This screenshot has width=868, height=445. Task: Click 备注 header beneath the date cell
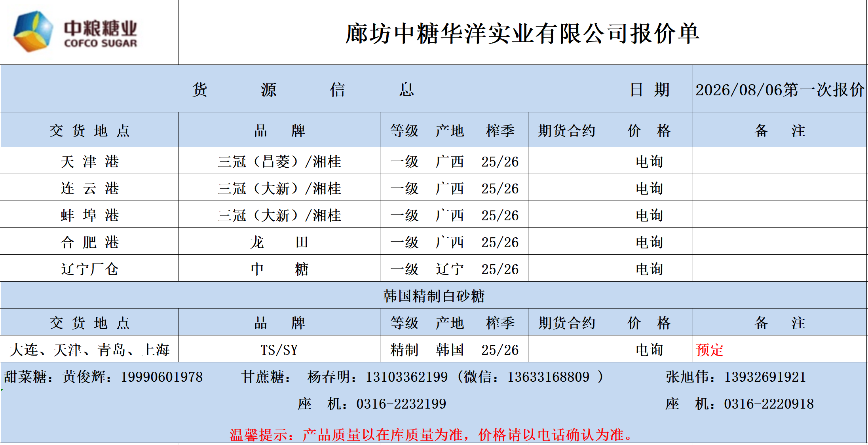pos(780,130)
